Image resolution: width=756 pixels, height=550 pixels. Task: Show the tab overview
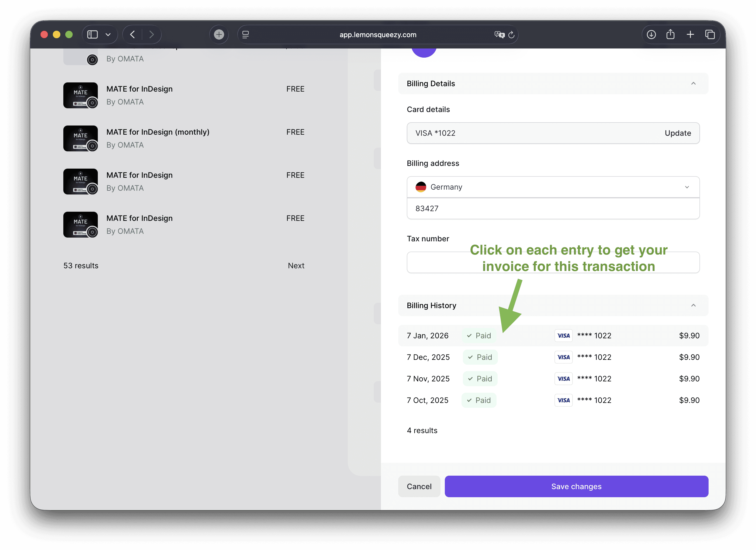pos(710,35)
